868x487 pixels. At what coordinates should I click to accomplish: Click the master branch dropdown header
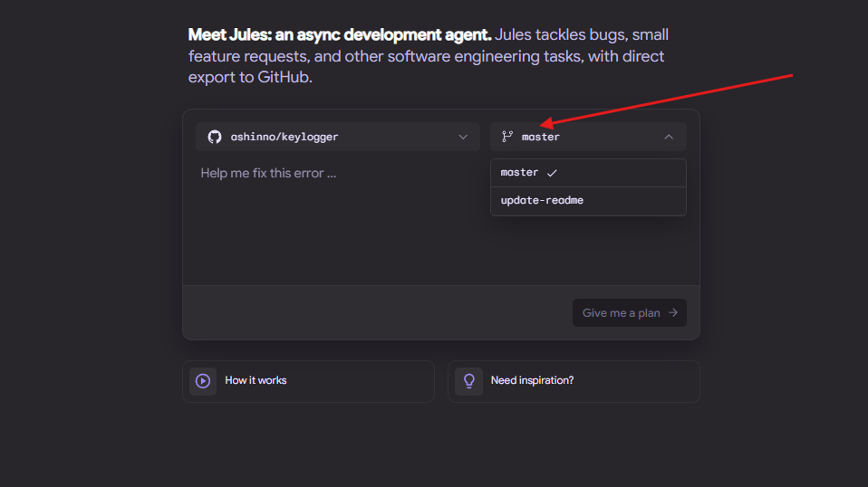tap(588, 137)
